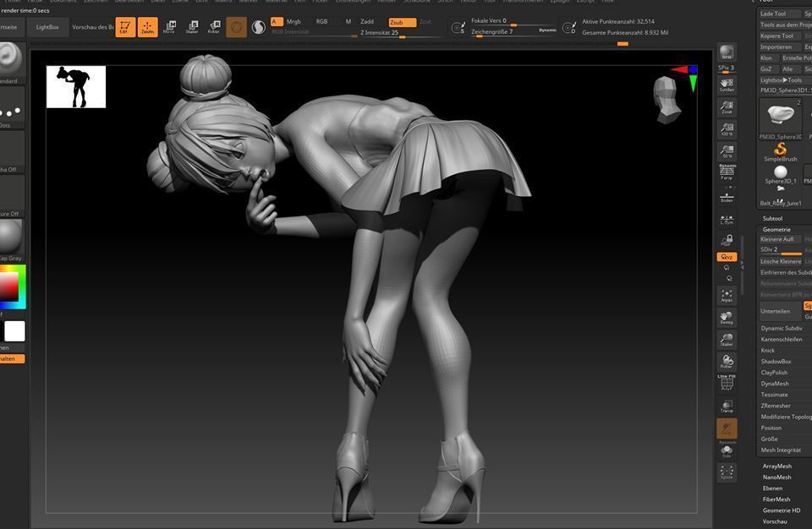Viewport: 812px width, 529px height.
Task: Toggle PolyF line fill grid
Action: click(727, 383)
